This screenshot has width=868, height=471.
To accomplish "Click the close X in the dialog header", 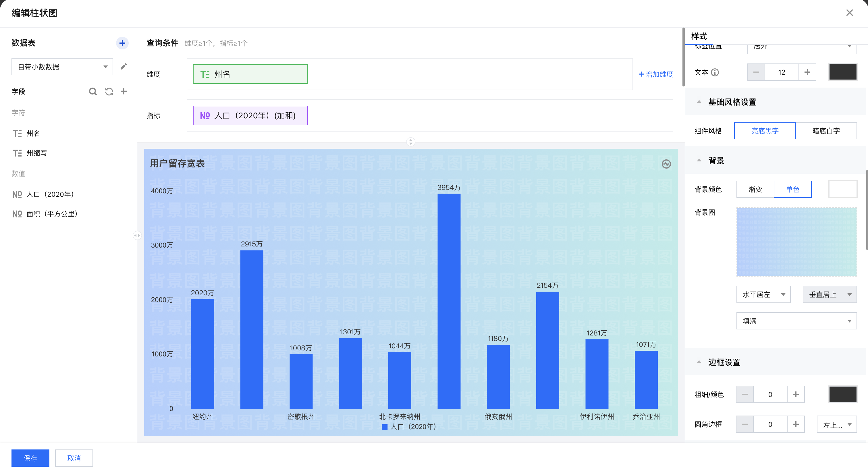I will point(849,13).
